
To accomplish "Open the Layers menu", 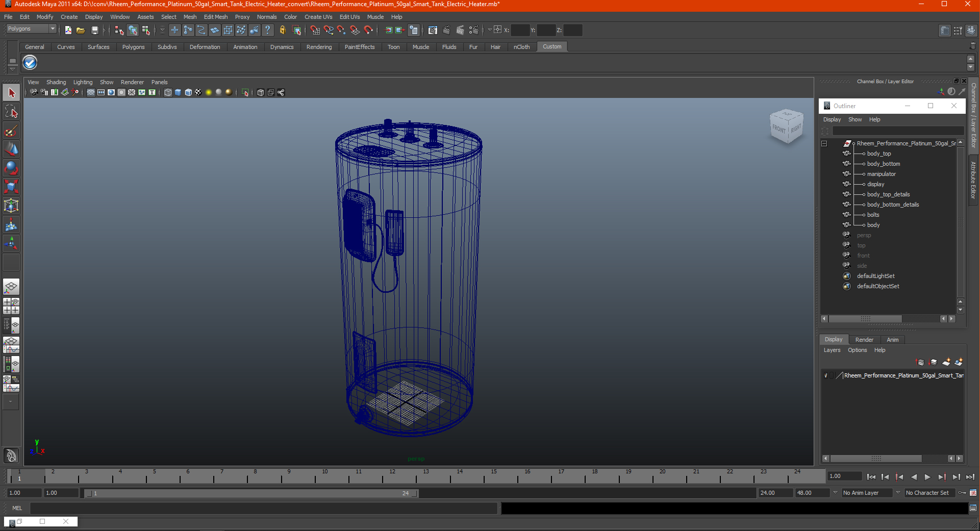I will click(832, 350).
